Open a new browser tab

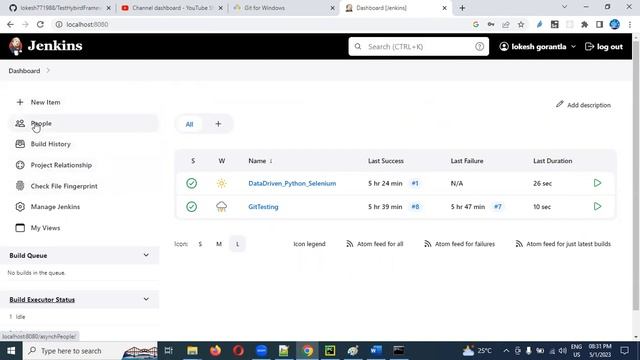(x=462, y=8)
